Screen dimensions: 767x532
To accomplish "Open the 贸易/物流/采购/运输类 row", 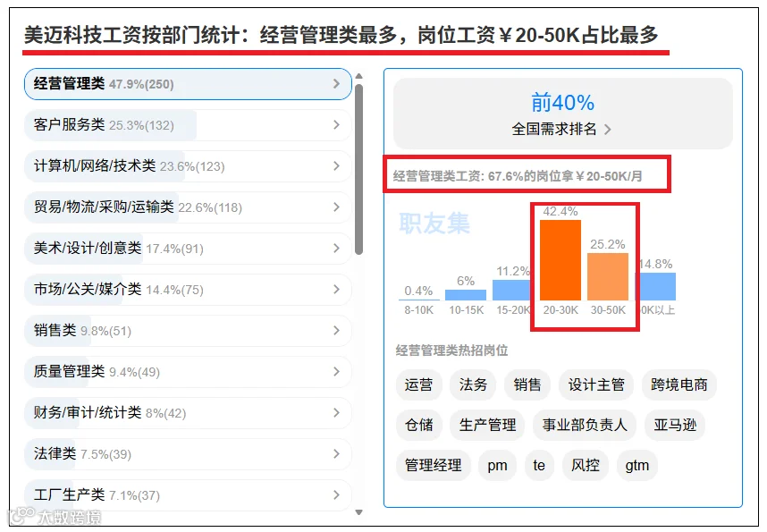I will 188,207.
